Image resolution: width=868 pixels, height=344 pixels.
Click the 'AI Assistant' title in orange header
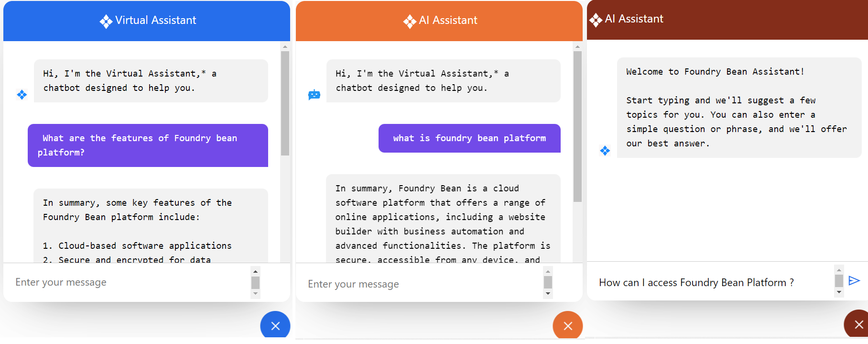pos(448,20)
